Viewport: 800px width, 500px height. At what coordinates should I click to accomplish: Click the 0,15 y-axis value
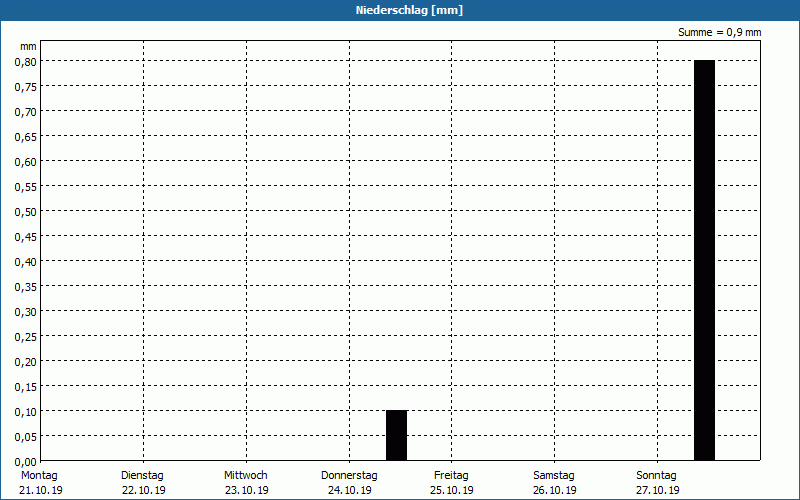[26, 387]
